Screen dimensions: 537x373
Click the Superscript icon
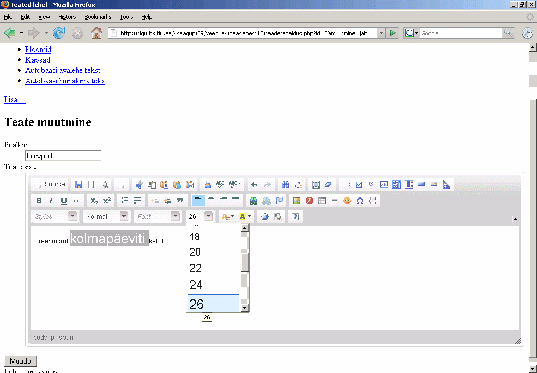click(x=107, y=201)
